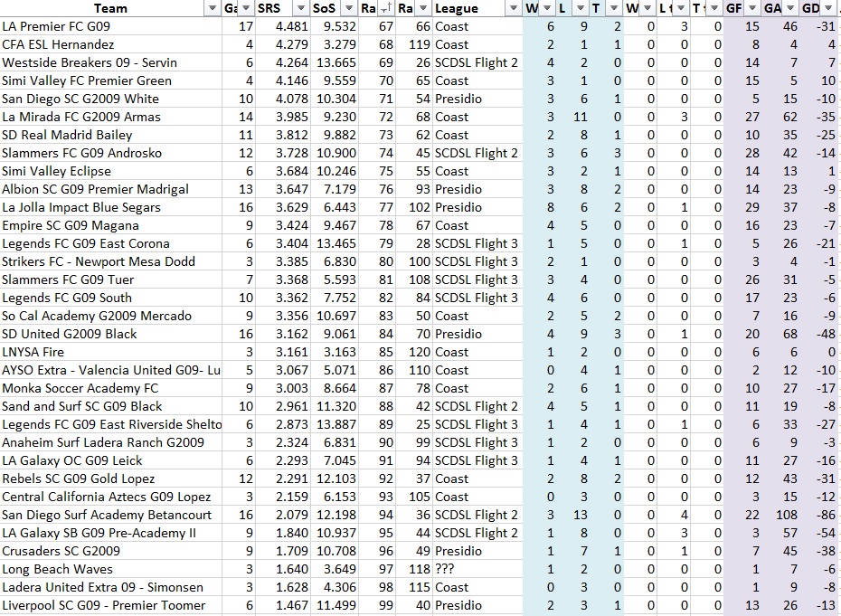Open the Ga games column filter dropdown
The height and width of the screenshot is (616, 841).
click(x=246, y=8)
